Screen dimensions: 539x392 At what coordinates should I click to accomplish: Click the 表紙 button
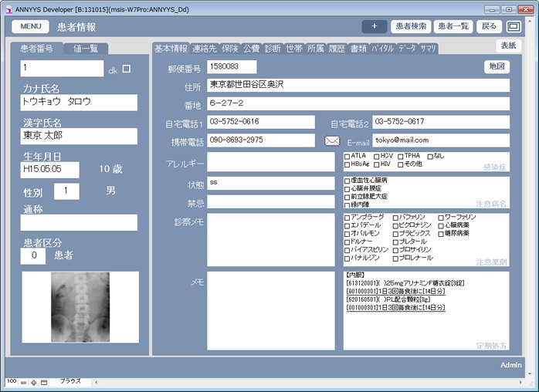pyautogui.click(x=508, y=46)
